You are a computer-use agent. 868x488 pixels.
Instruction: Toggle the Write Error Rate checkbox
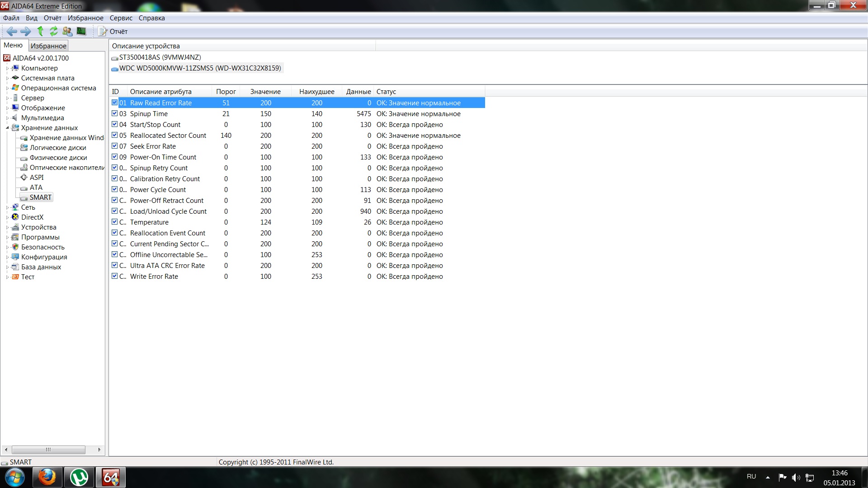pyautogui.click(x=115, y=276)
